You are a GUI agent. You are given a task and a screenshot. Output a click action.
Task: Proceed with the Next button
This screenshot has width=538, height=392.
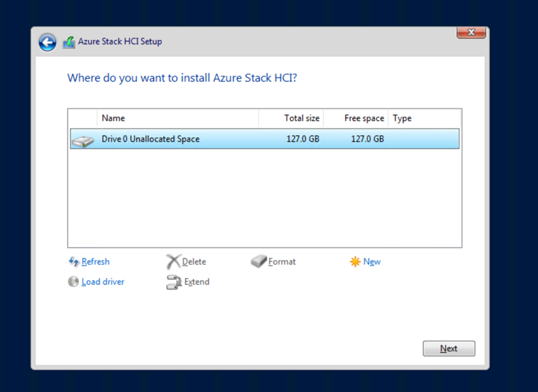click(x=449, y=348)
